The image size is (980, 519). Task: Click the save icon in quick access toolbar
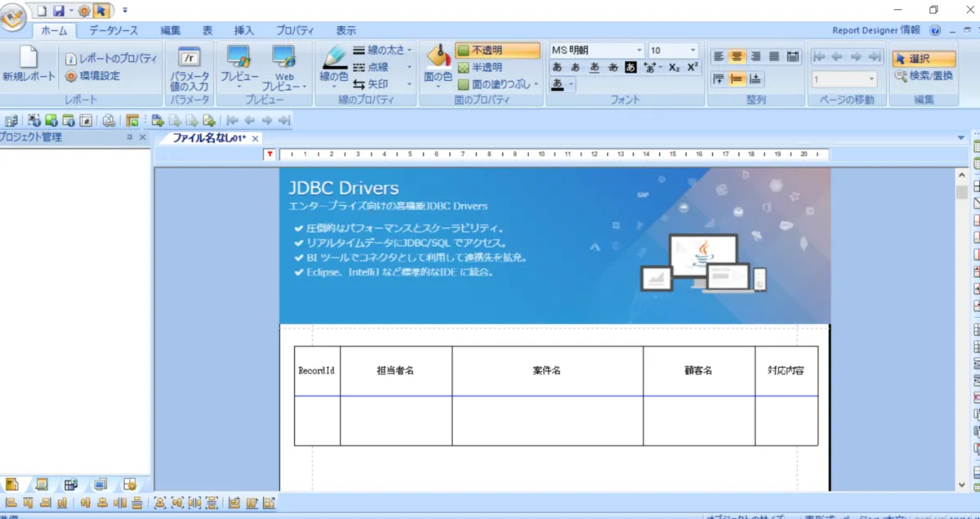[58, 10]
